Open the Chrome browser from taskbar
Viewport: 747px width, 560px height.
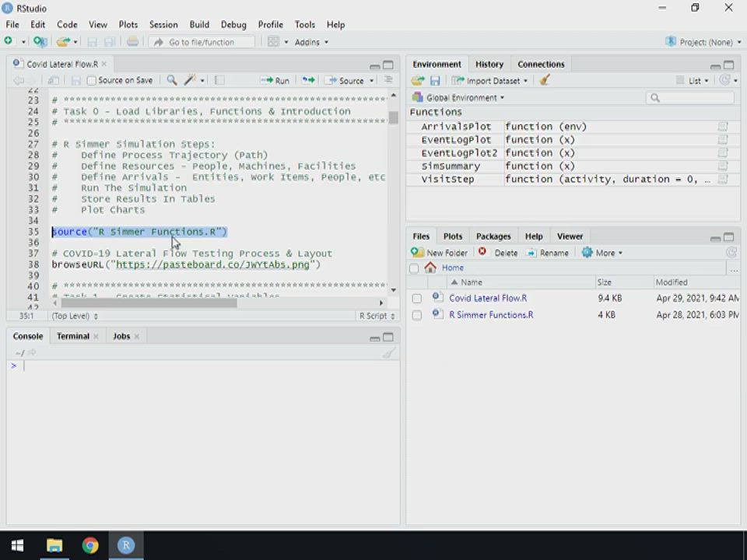coord(90,545)
